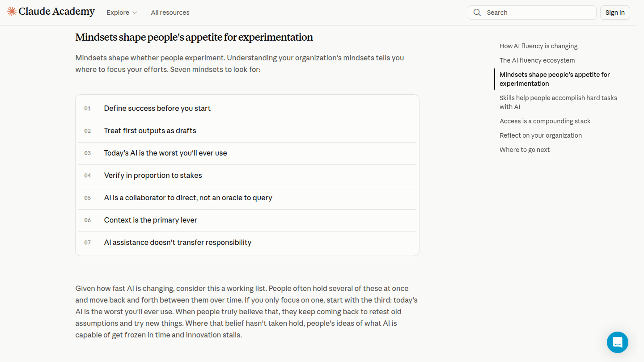This screenshot has height=362, width=644.
Task: Expand item 01 Define success before you start
Action: tap(247, 109)
